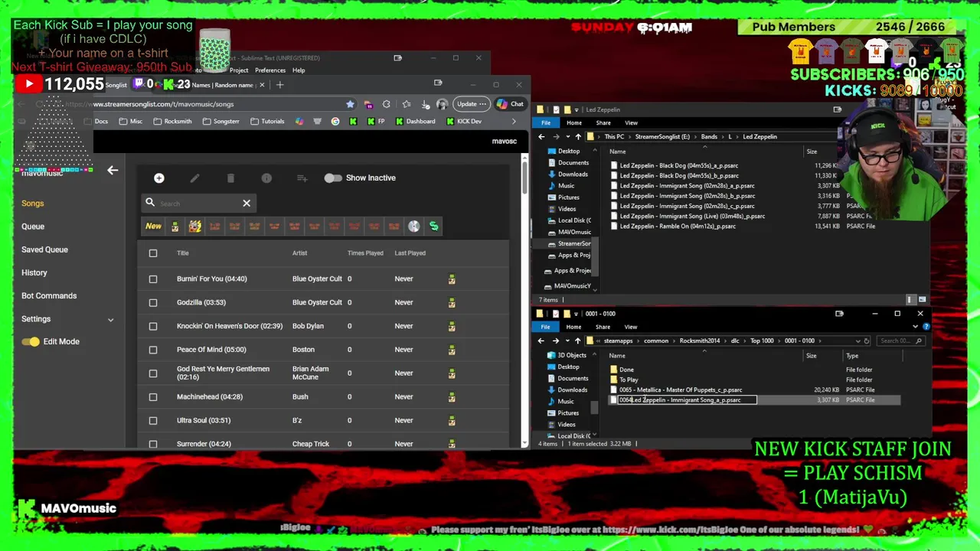Open the Sublime Text Help menu
The width and height of the screenshot is (980, 551).
(299, 70)
